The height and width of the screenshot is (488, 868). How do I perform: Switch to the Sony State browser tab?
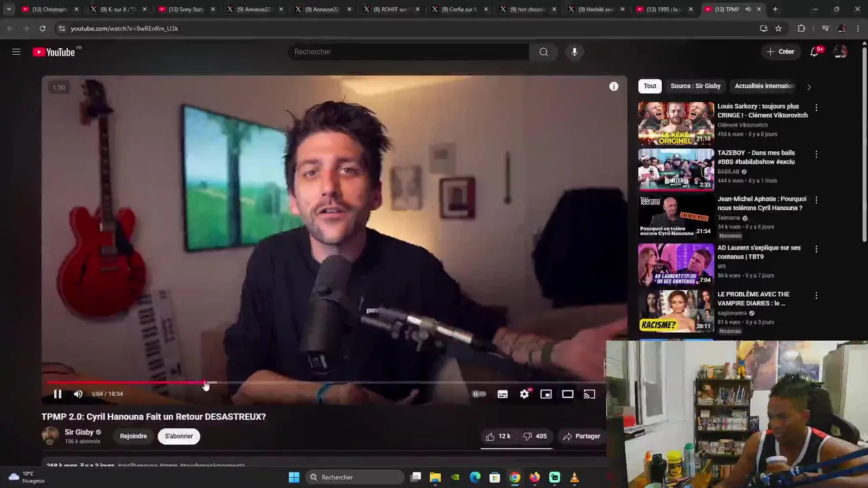pos(186,9)
